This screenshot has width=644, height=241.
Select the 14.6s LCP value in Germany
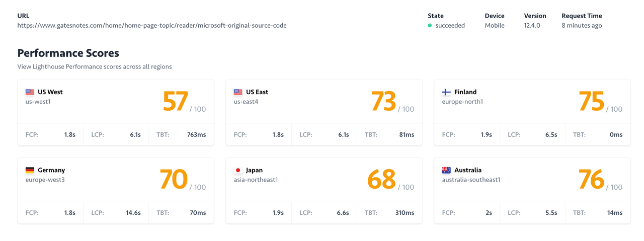coord(133,213)
